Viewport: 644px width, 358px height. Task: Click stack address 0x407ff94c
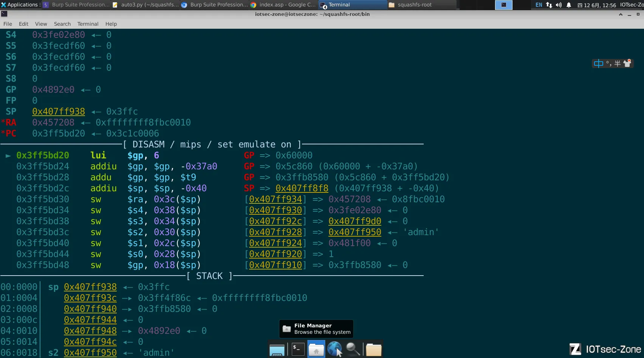coord(90,342)
